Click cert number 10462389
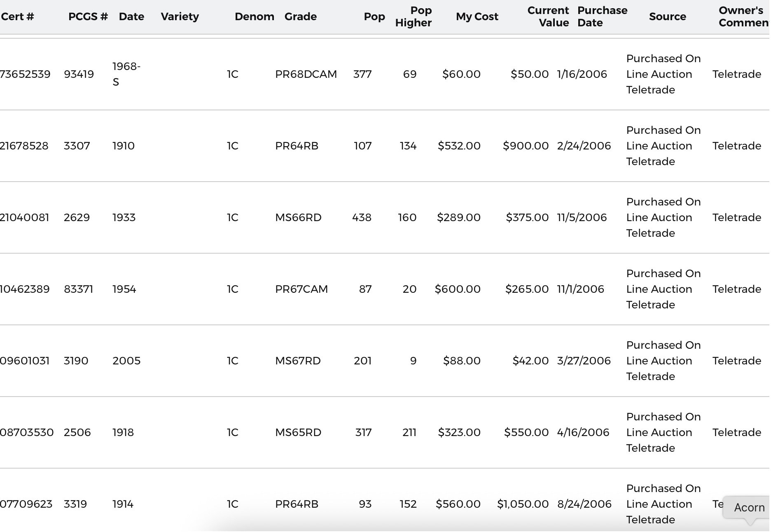771x532 pixels. pos(25,289)
